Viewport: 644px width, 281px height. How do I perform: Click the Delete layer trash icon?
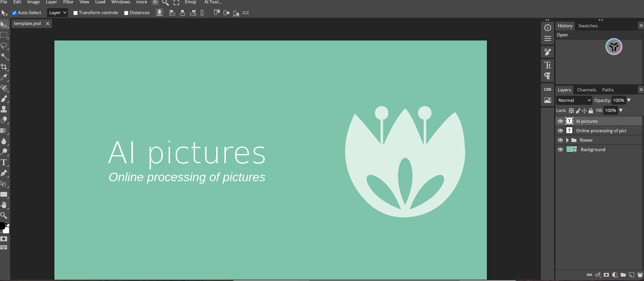tap(640, 275)
